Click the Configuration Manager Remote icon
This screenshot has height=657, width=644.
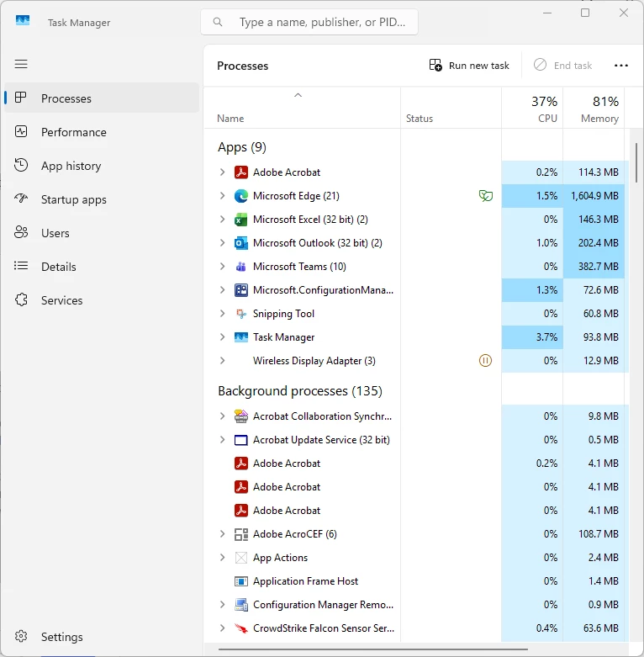tap(240, 605)
